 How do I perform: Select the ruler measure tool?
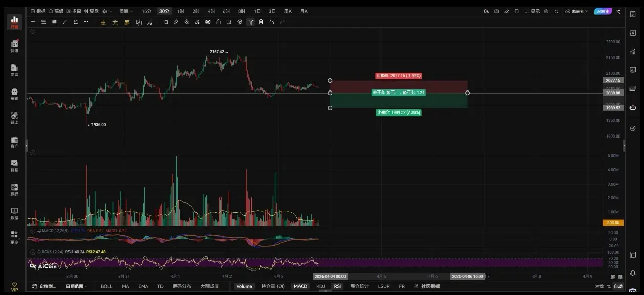click(176, 22)
